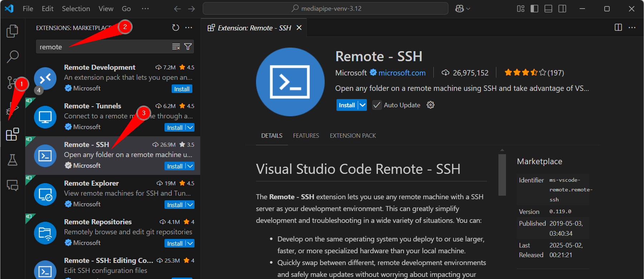Install the Remote Development extension pack
The image size is (644, 279).
pyautogui.click(x=182, y=89)
